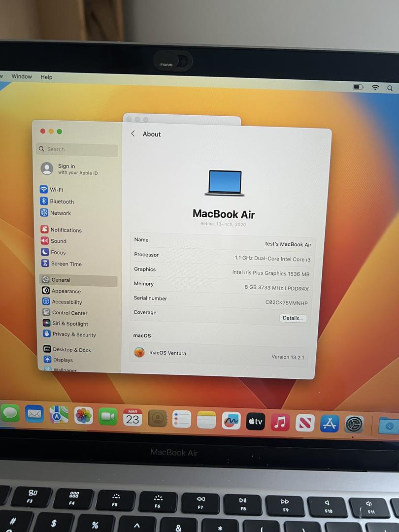Go back from the About page
Viewport: 399px width, 532px height.
click(x=133, y=133)
